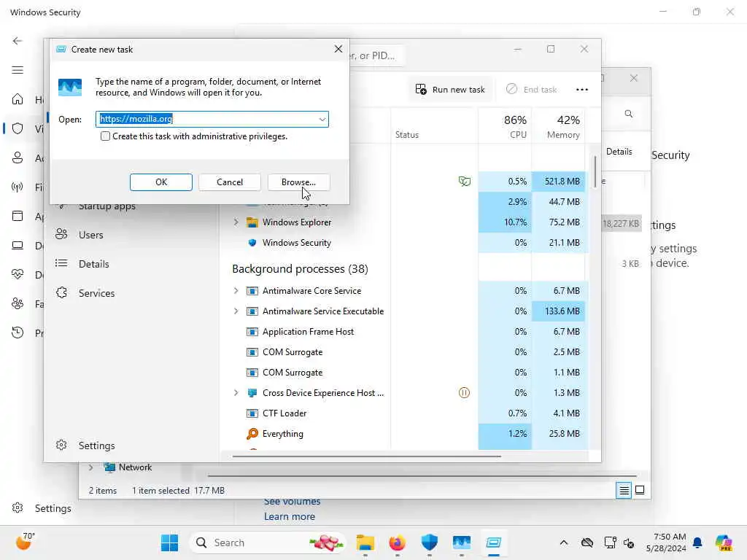Click the Virus protection shield icon
Viewport: 747px width, 560px height.
click(x=18, y=128)
